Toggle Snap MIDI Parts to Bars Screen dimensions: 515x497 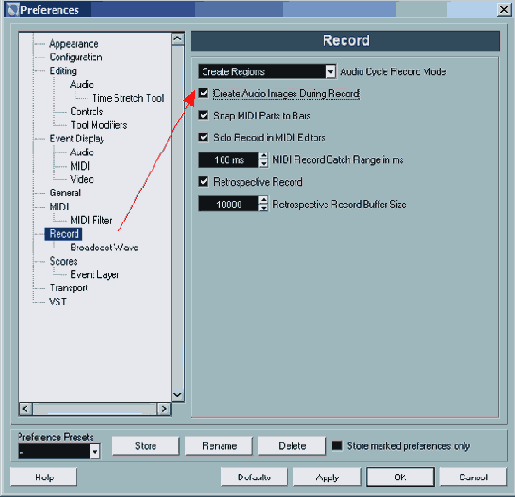point(203,115)
